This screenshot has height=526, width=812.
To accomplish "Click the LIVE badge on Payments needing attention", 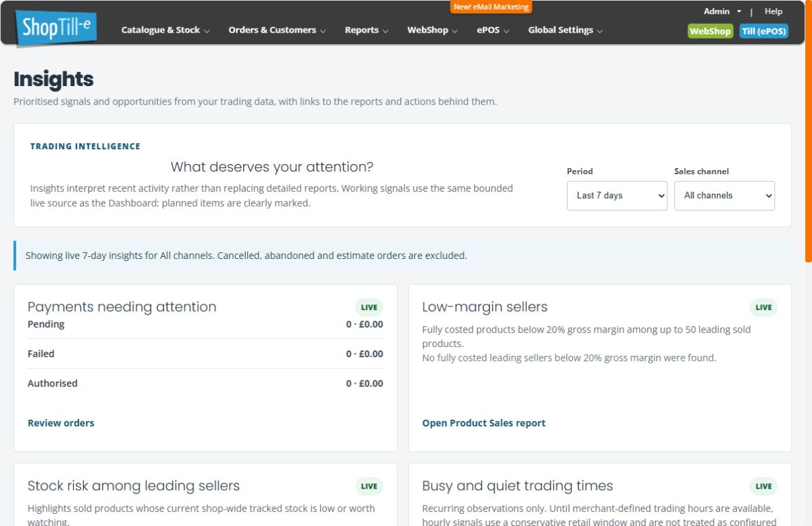I will coord(369,307).
